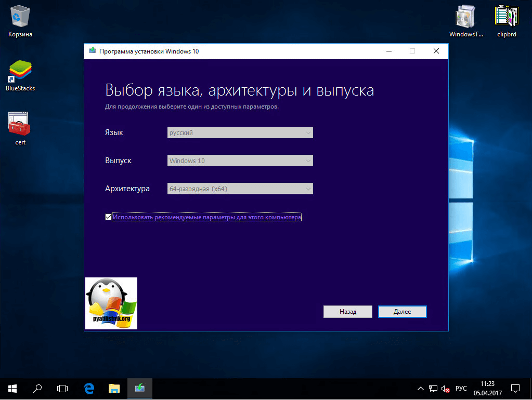Click the Windows Start button

tap(12, 388)
